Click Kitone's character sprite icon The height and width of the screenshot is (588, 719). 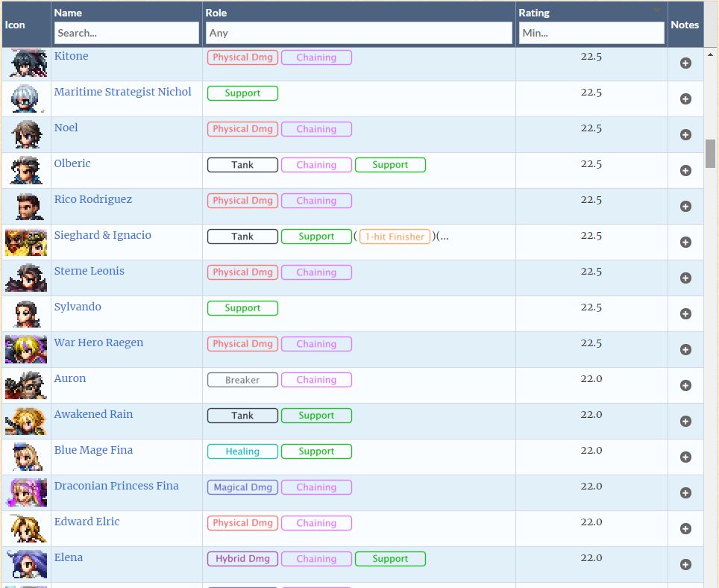pyautogui.click(x=28, y=63)
